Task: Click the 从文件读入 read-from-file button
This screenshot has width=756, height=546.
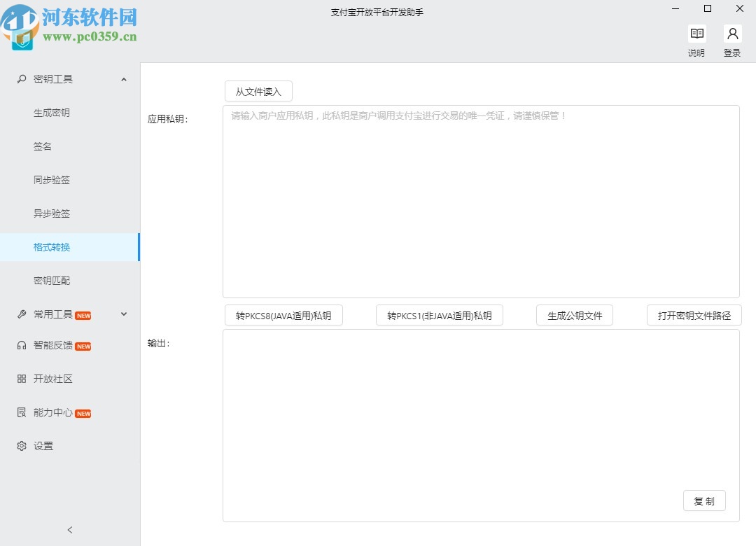Action: [258, 91]
